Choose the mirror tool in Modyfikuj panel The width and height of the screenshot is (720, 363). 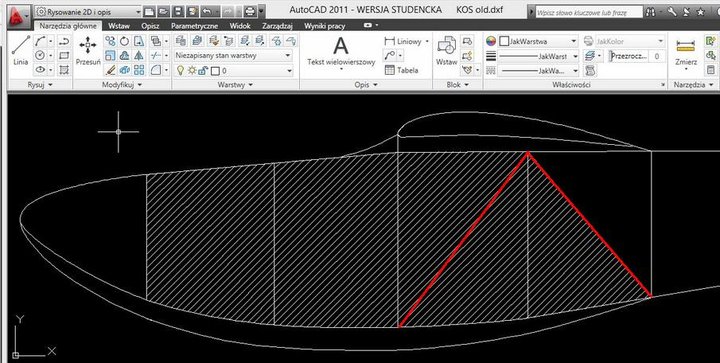pyautogui.click(x=139, y=56)
